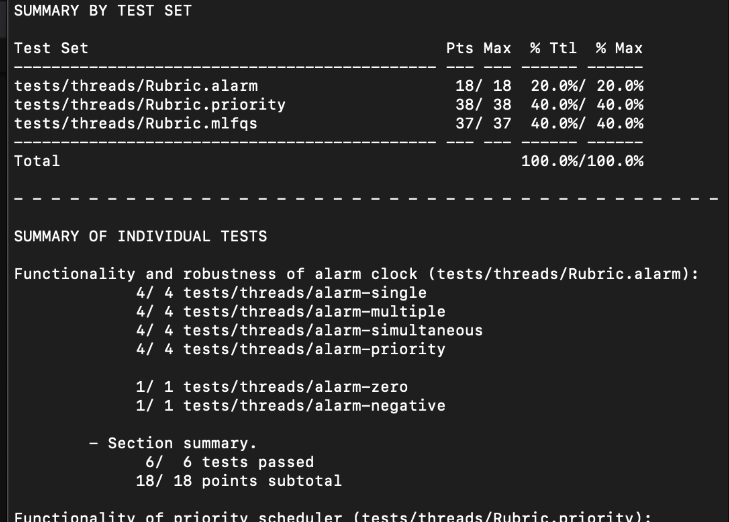Click the 18/ 18 points value
Image resolution: width=729 pixels, height=522 pixels.
483,86
